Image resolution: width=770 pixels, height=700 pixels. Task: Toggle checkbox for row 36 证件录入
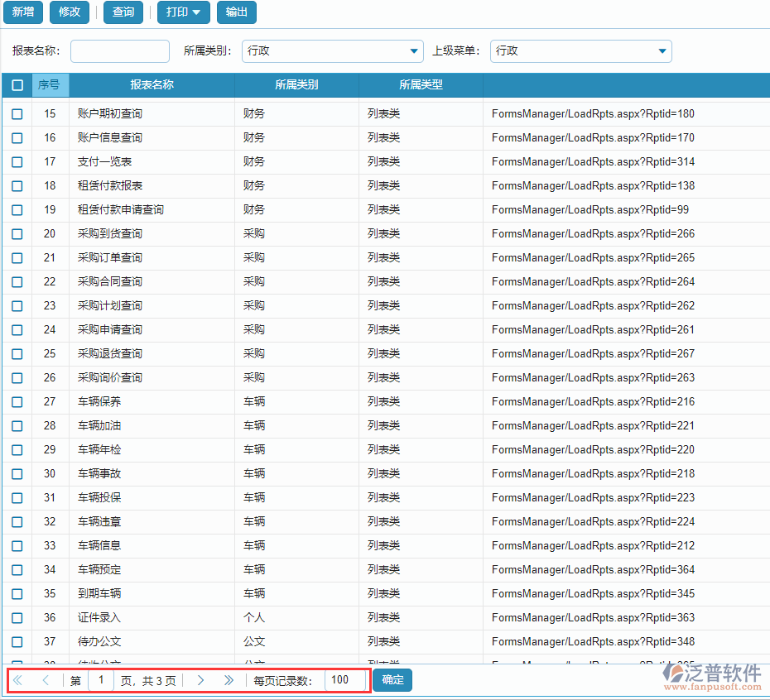17,618
